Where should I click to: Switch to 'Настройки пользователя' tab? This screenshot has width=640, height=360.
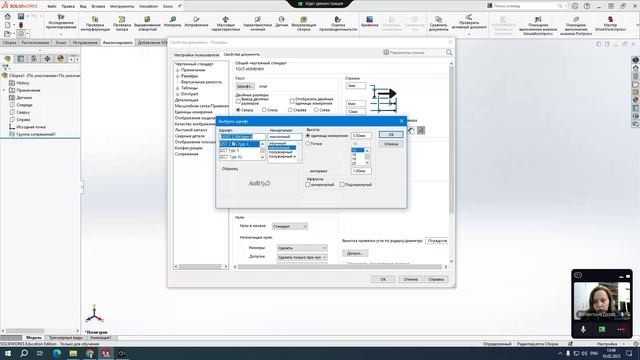[x=196, y=55]
